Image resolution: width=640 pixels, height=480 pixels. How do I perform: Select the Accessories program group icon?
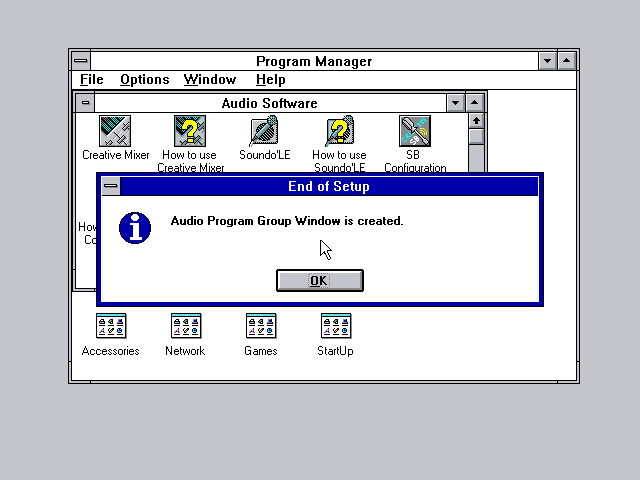tap(111, 326)
